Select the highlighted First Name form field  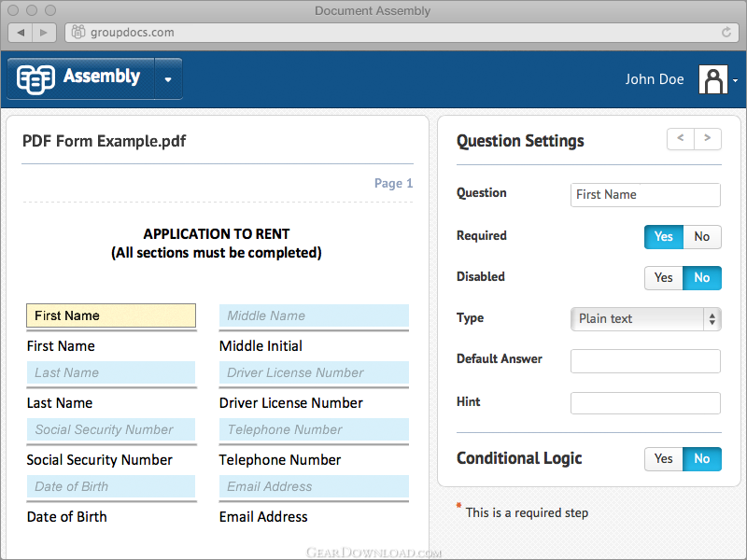(x=111, y=315)
